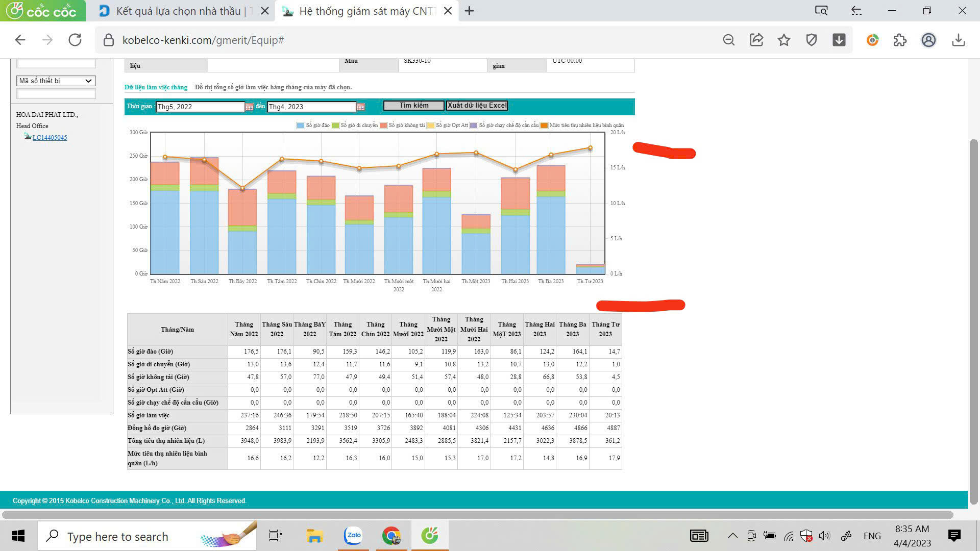Open the Windows notification center icon

(x=954, y=536)
